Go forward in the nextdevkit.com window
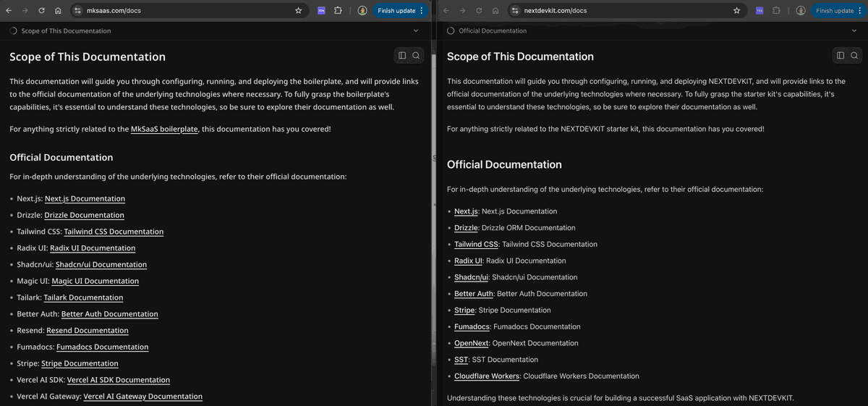Screen dimensions: 868x406 coord(462,11)
